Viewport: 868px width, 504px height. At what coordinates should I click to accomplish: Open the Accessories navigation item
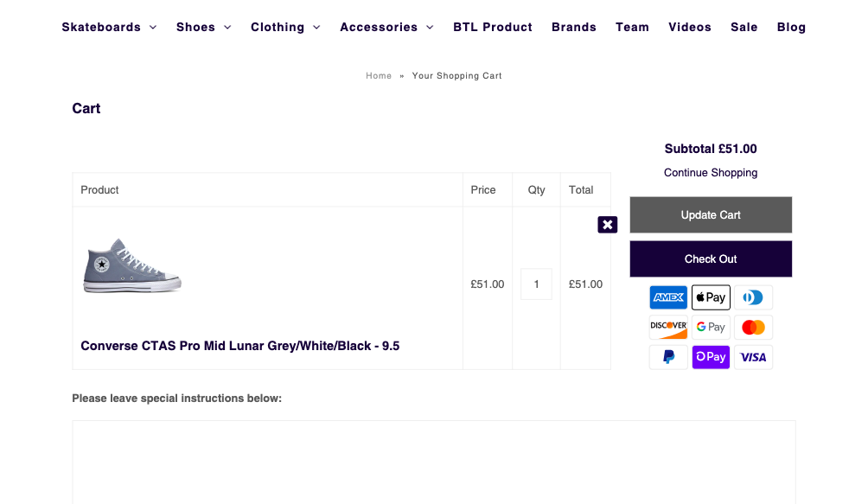coord(379,27)
